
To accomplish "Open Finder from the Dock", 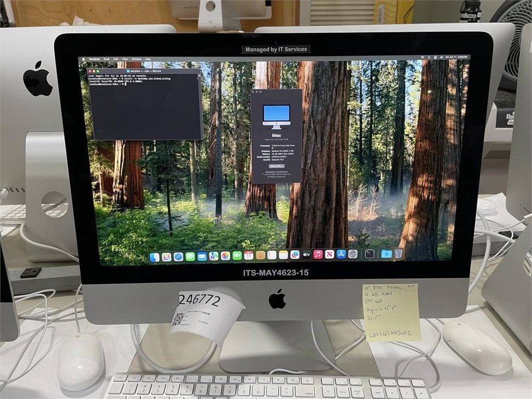I will tap(154, 257).
